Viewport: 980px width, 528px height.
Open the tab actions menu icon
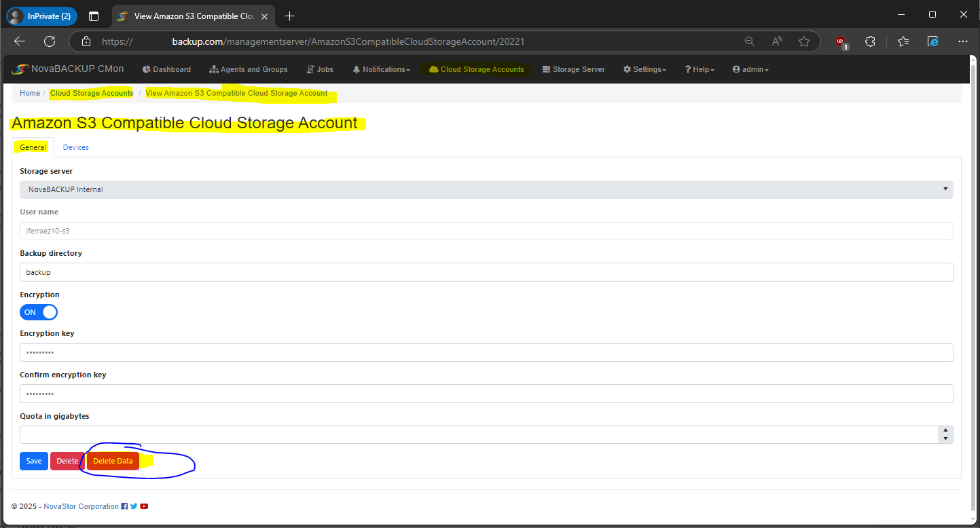94,16
